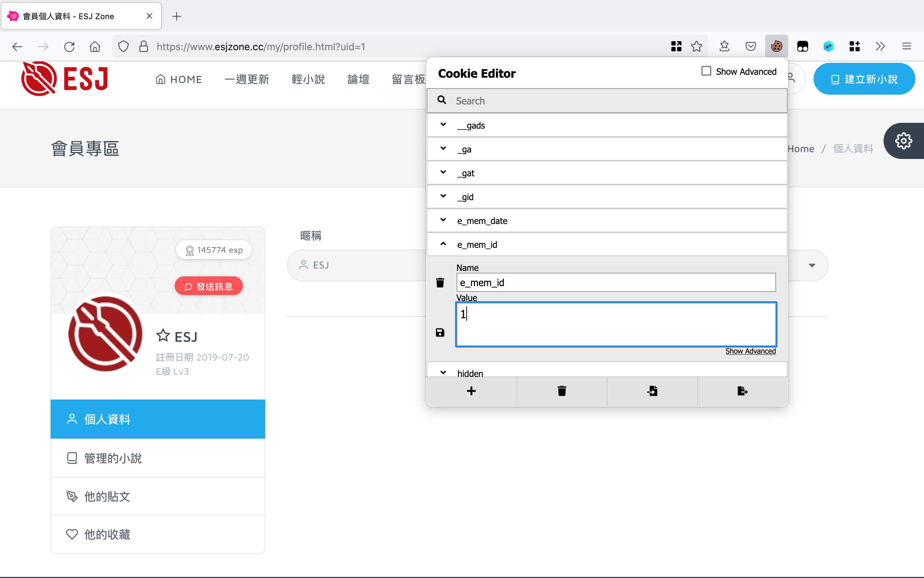Click the 145774 exp badge
The width and height of the screenshot is (924, 578).
(x=214, y=250)
